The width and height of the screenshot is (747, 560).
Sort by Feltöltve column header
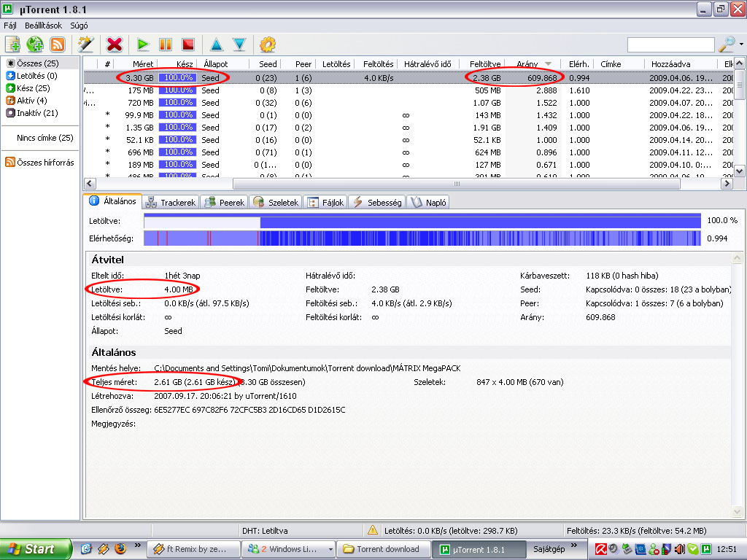(x=483, y=64)
